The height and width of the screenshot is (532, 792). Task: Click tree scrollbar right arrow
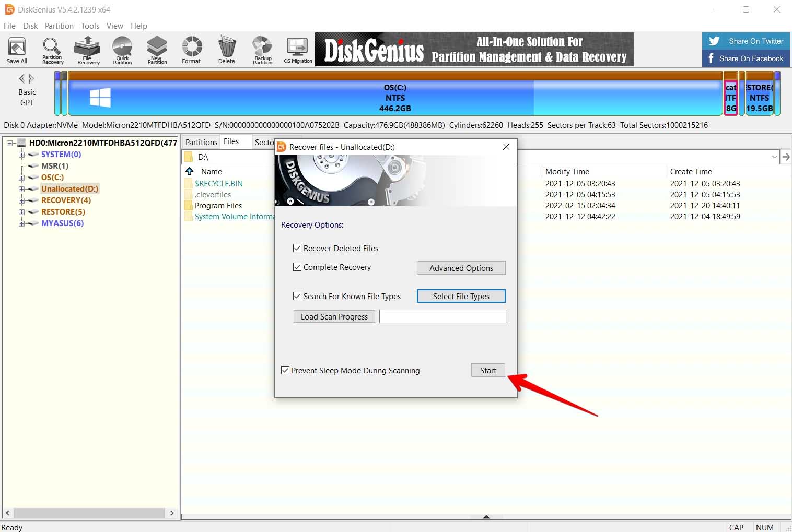[172, 513]
